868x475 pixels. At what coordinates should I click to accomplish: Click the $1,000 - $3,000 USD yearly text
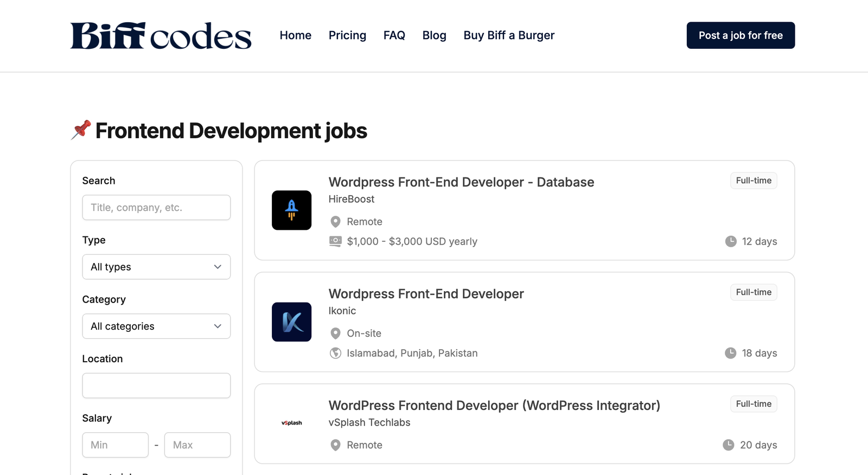pos(412,241)
